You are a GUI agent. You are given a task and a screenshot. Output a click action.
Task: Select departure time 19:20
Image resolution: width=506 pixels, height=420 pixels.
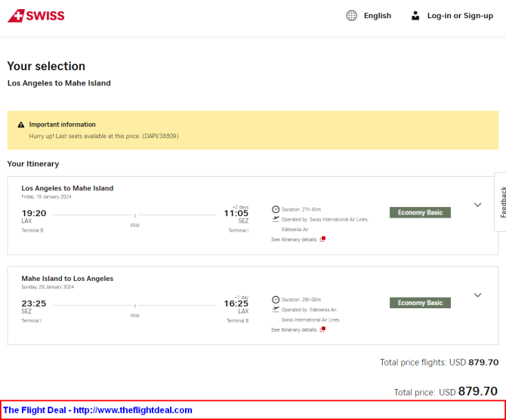[x=34, y=213]
